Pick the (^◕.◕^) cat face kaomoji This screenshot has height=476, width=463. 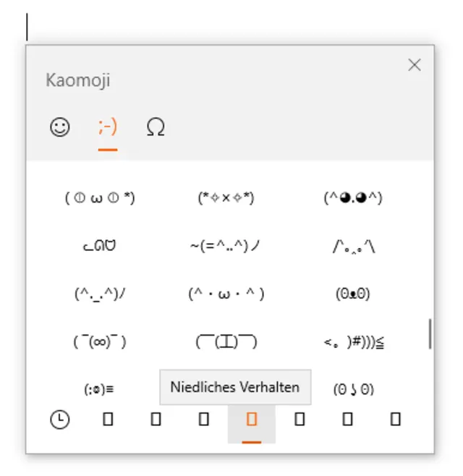click(353, 197)
